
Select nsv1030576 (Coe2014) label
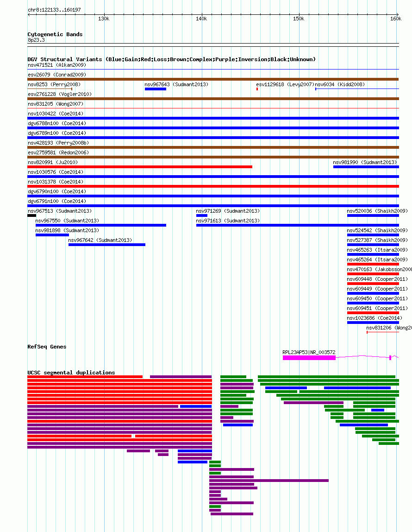tap(56, 172)
